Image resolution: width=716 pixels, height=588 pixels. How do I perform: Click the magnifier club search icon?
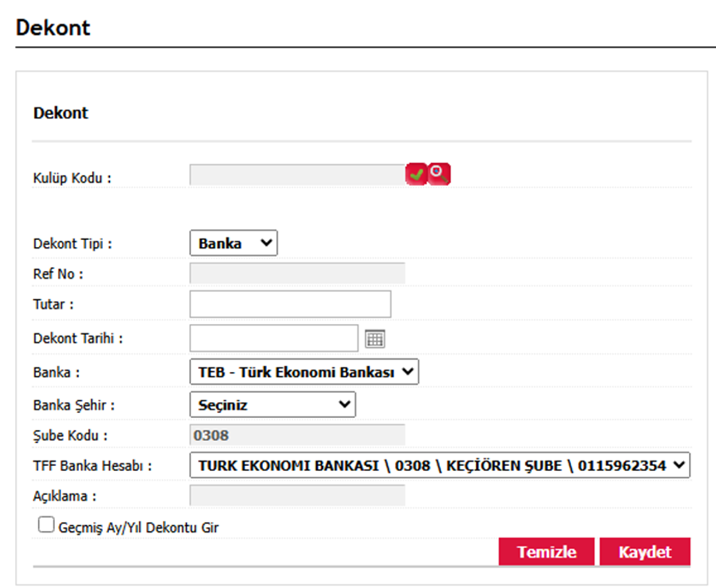point(439,175)
